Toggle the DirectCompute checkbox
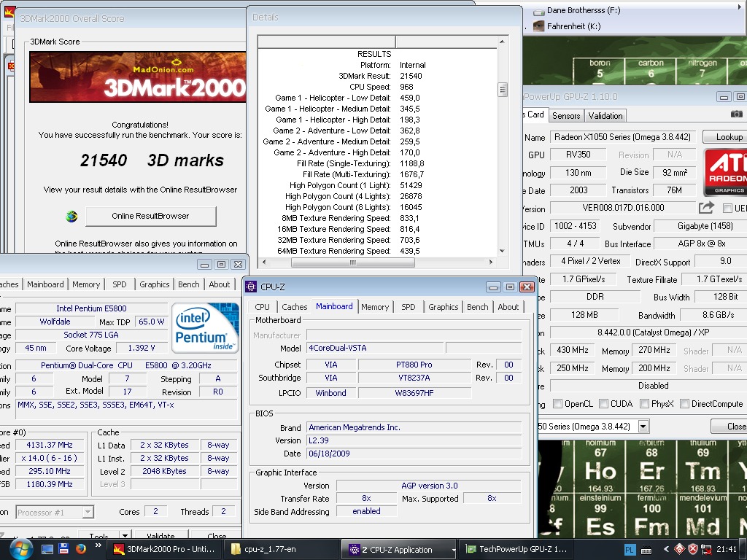 coord(684,404)
